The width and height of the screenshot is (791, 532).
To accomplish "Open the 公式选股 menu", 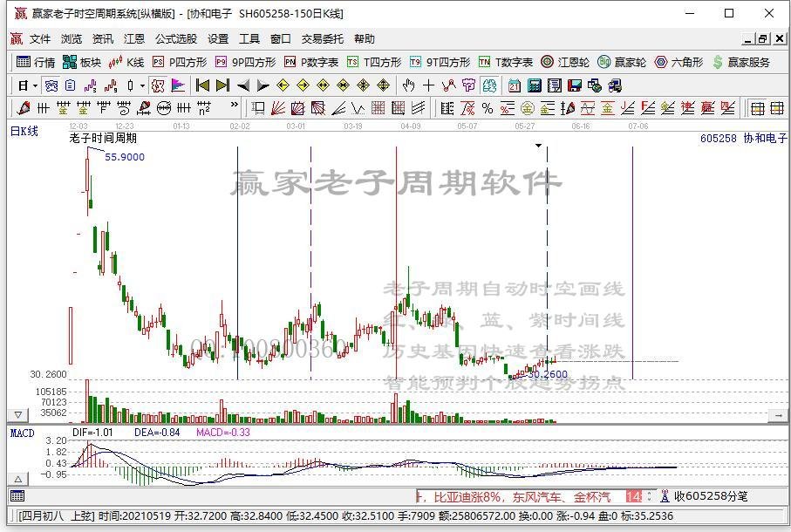I will tap(176, 39).
